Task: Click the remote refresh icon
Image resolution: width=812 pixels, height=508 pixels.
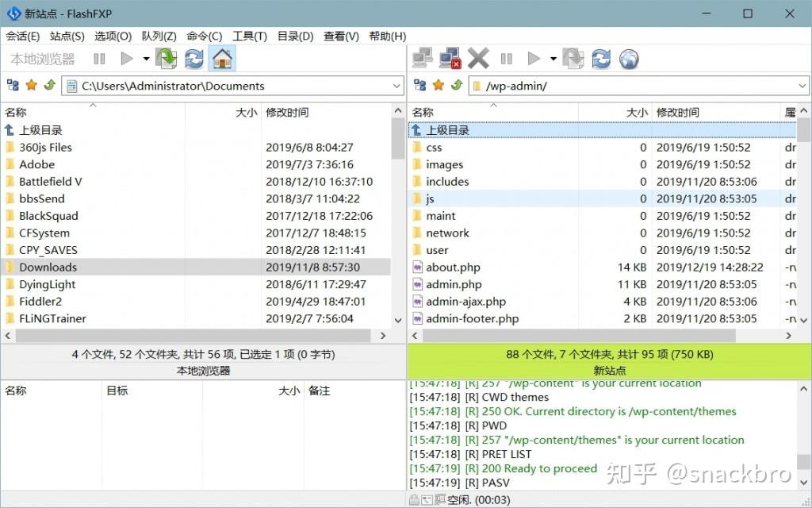Action: point(601,58)
